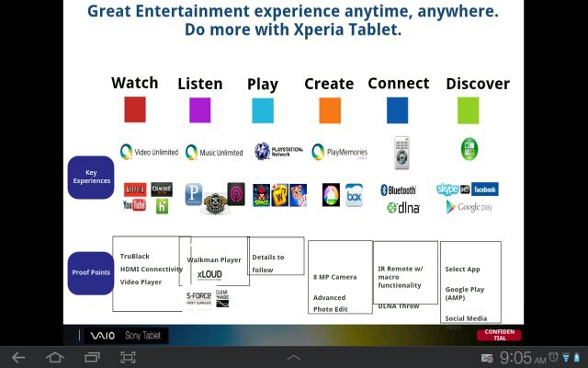Image resolution: width=588 pixels, height=368 pixels.
Task: Click the Music Unlimited logo
Action: click(x=214, y=153)
